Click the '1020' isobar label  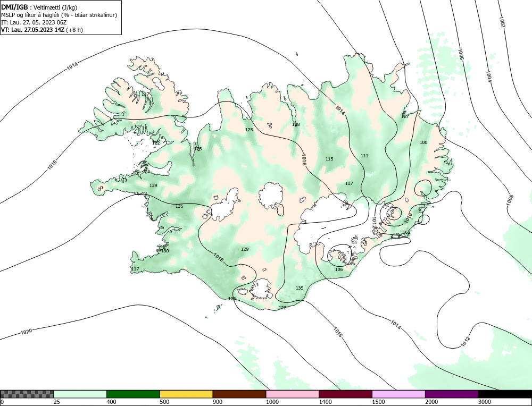[x=26, y=331]
